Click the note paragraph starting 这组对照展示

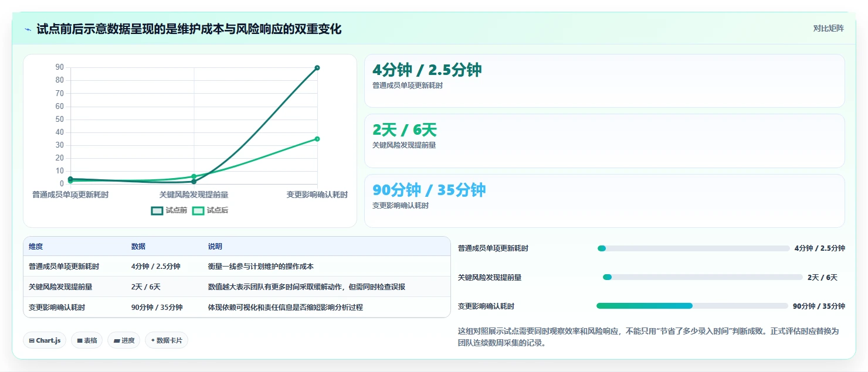(x=649, y=337)
